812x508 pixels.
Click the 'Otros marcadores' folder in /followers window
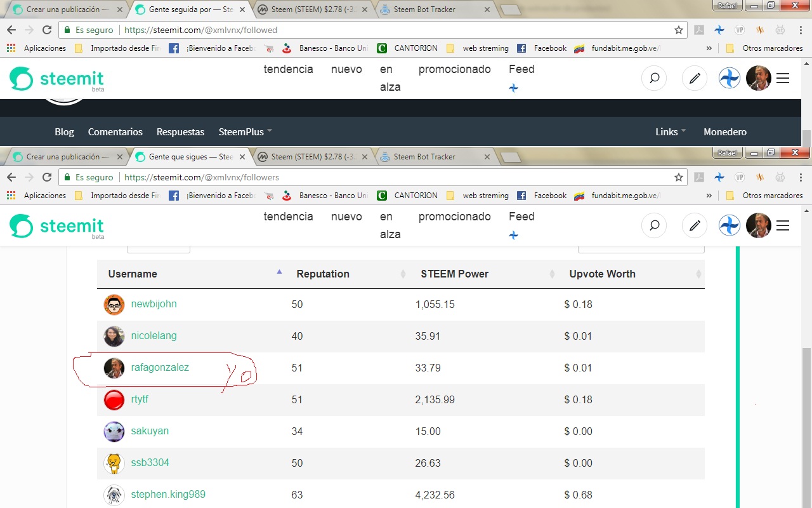tap(764, 196)
